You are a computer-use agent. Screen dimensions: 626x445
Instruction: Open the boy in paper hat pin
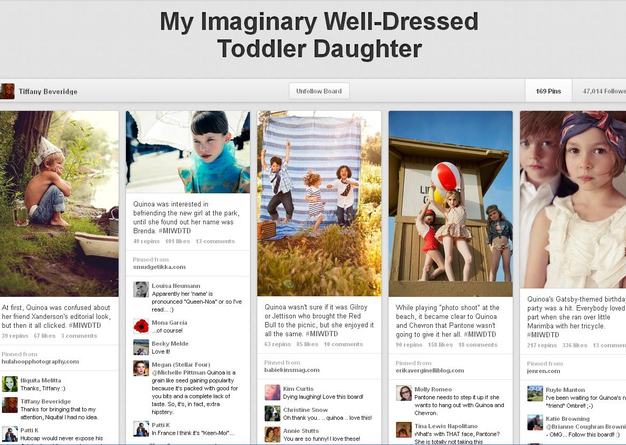[59, 204]
